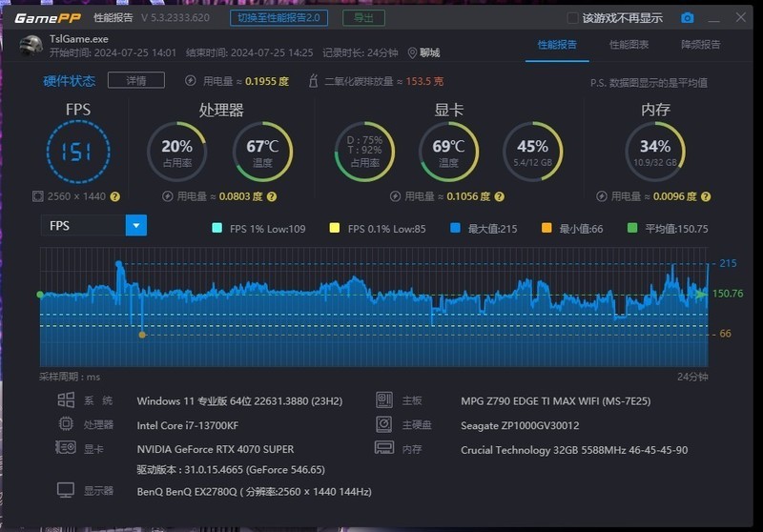Click GPU power icon beside 0.1056 度

[395, 196]
